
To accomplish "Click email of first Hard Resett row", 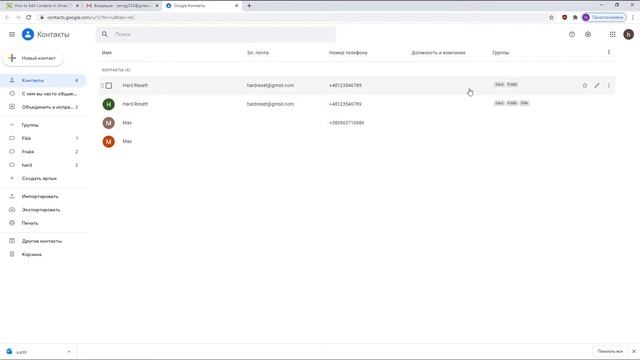I will [270, 85].
